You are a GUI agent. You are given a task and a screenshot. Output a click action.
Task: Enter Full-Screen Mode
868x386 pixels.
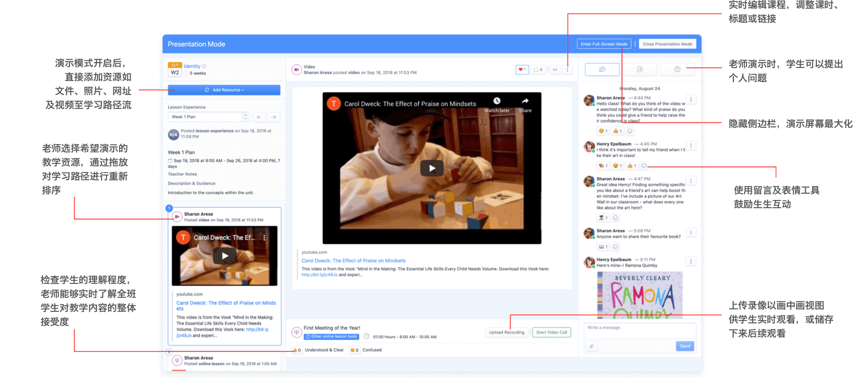coord(604,44)
